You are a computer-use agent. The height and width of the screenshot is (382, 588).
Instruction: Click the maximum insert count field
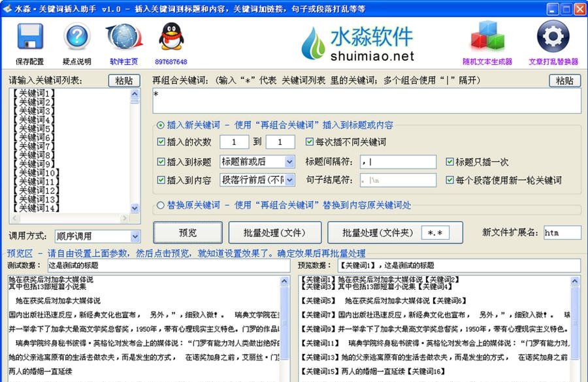(x=280, y=142)
